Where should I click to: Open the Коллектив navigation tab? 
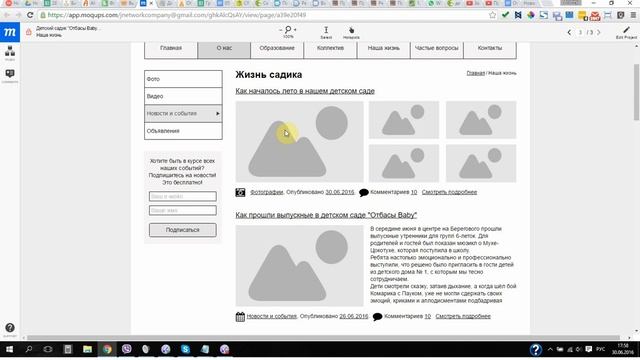click(330, 49)
